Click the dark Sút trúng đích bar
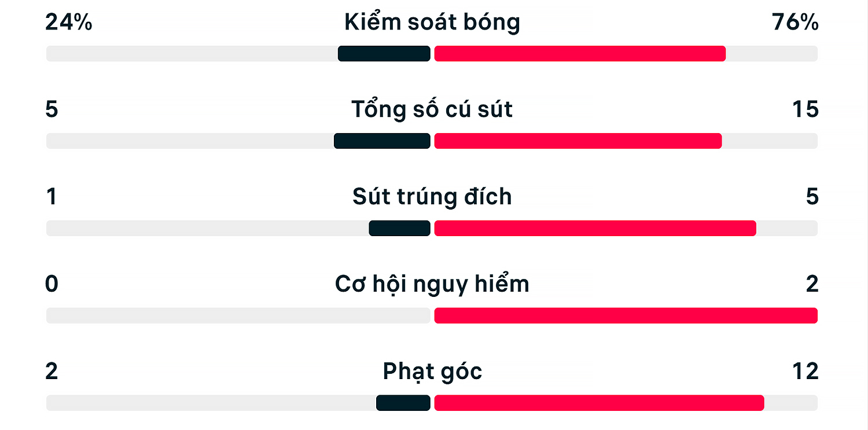This screenshot has height=430, width=868. (400, 228)
